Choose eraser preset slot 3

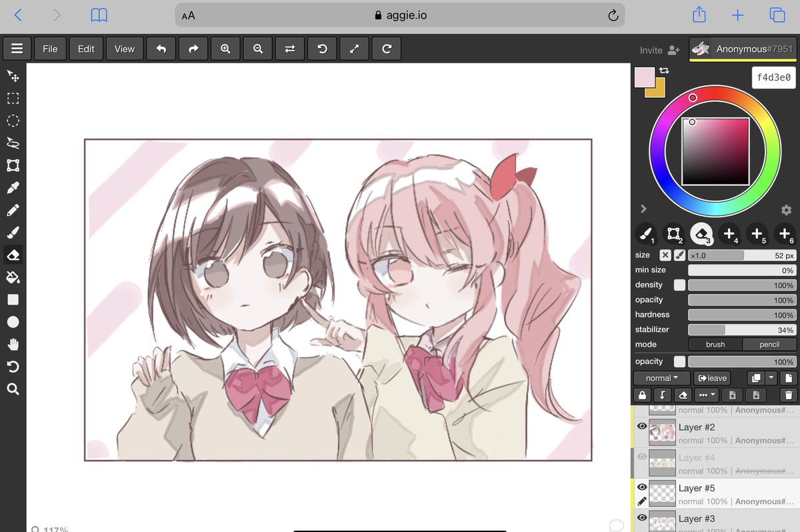pos(701,234)
